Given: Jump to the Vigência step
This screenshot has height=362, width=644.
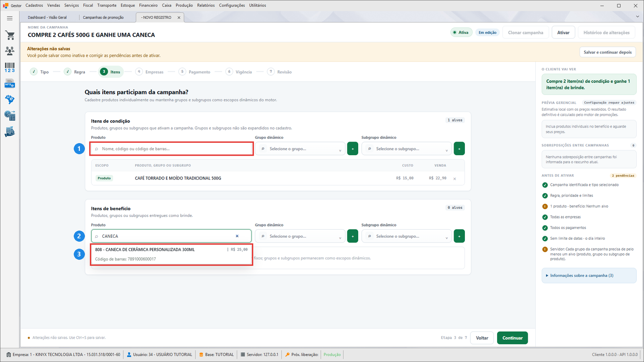Looking at the screenshot, I should click(x=239, y=72).
